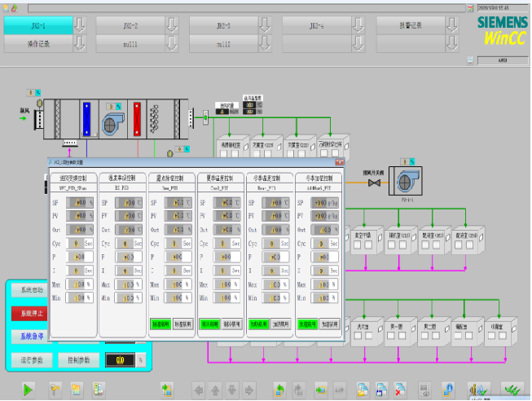Click the left arrow navigation icon at bottom
The image size is (532, 401).
[196, 390]
